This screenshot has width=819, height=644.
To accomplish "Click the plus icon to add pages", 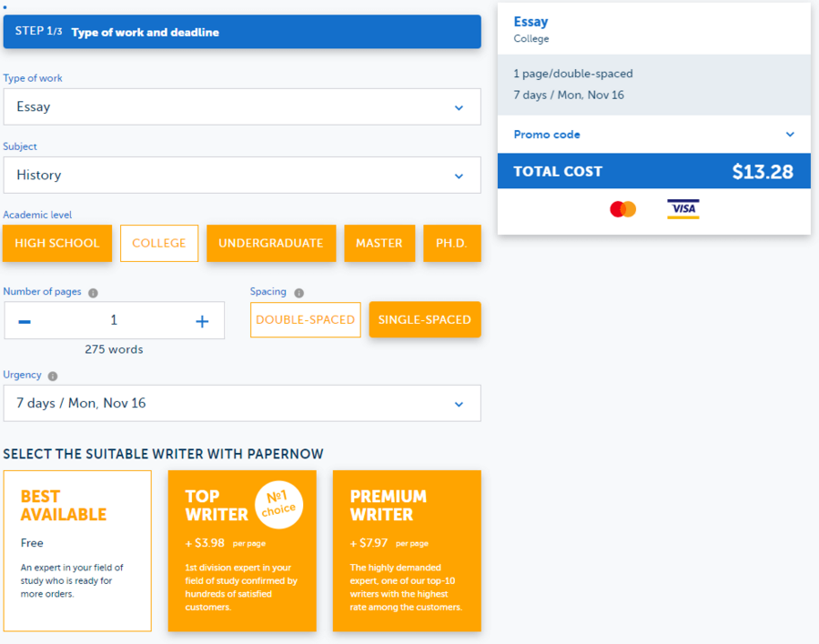I will (x=202, y=321).
